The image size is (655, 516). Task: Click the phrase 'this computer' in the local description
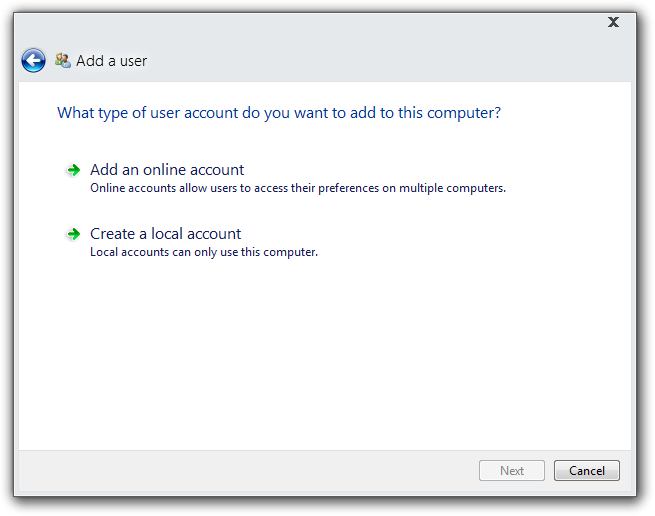tap(283, 252)
